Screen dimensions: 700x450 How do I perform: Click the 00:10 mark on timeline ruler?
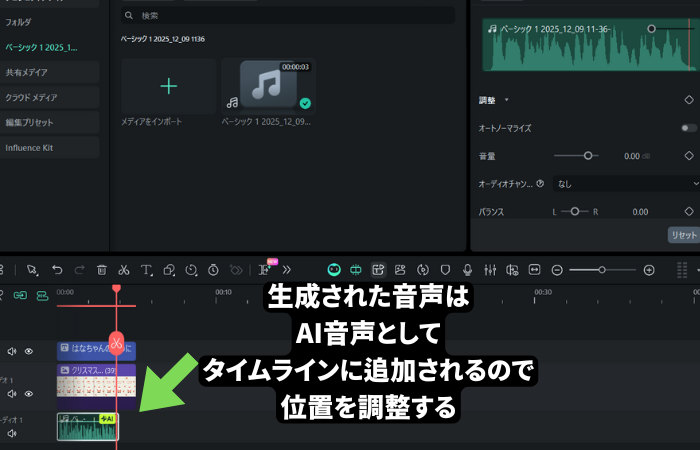pos(223,292)
